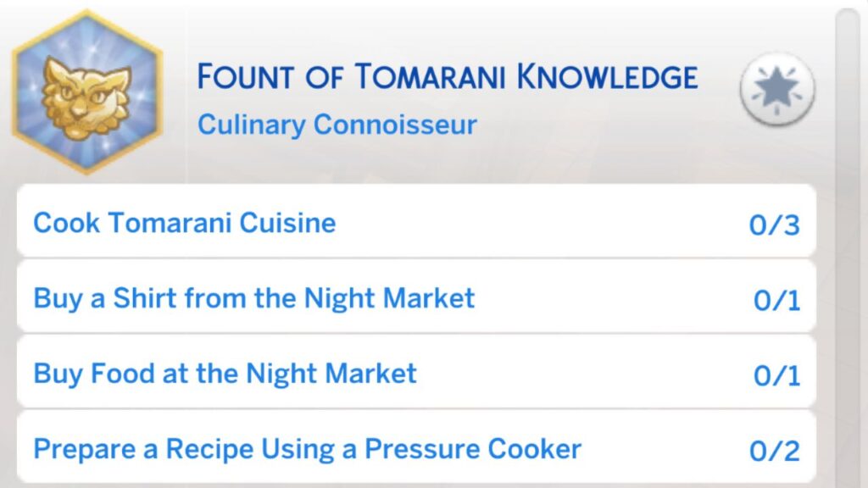Select the Buy Food at the Night Market task
The width and height of the screenshot is (868, 488).
click(x=224, y=374)
